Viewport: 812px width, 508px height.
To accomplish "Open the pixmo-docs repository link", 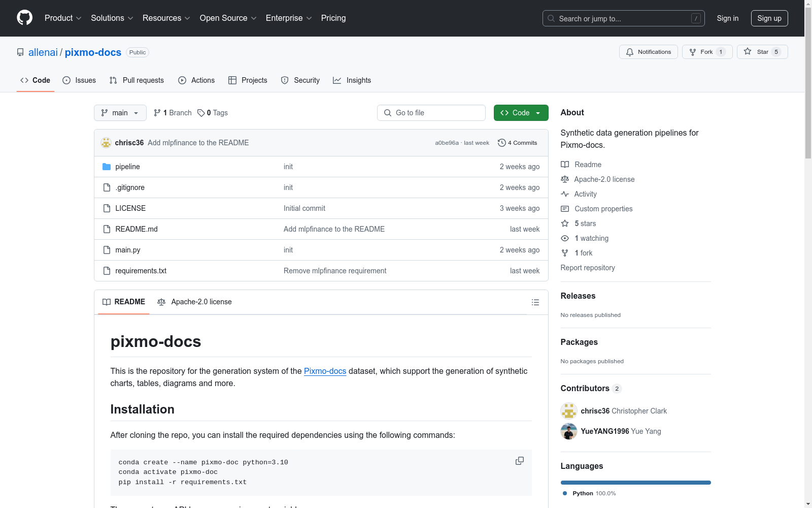I will tap(93, 52).
